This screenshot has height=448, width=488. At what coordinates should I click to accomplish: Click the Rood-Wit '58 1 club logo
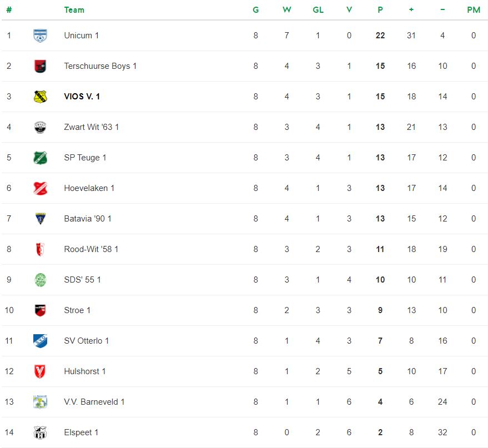(x=40, y=249)
